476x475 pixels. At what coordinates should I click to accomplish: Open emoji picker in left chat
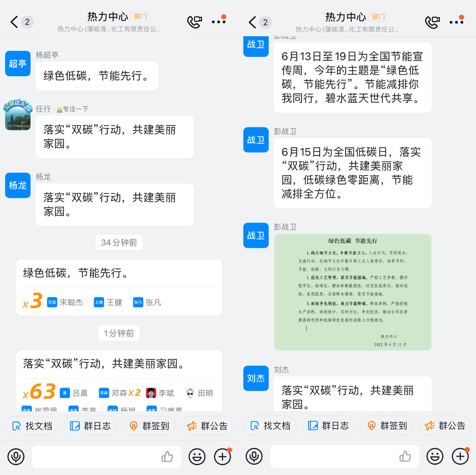(x=197, y=457)
